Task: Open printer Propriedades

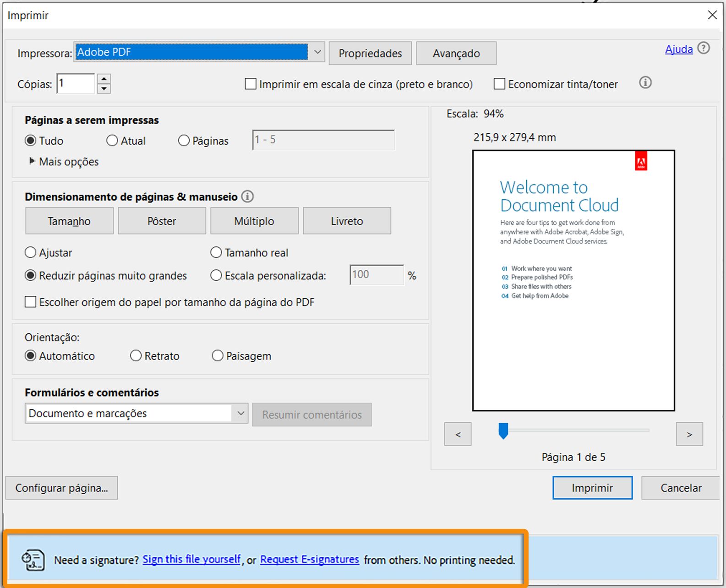Action: pyautogui.click(x=370, y=53)
